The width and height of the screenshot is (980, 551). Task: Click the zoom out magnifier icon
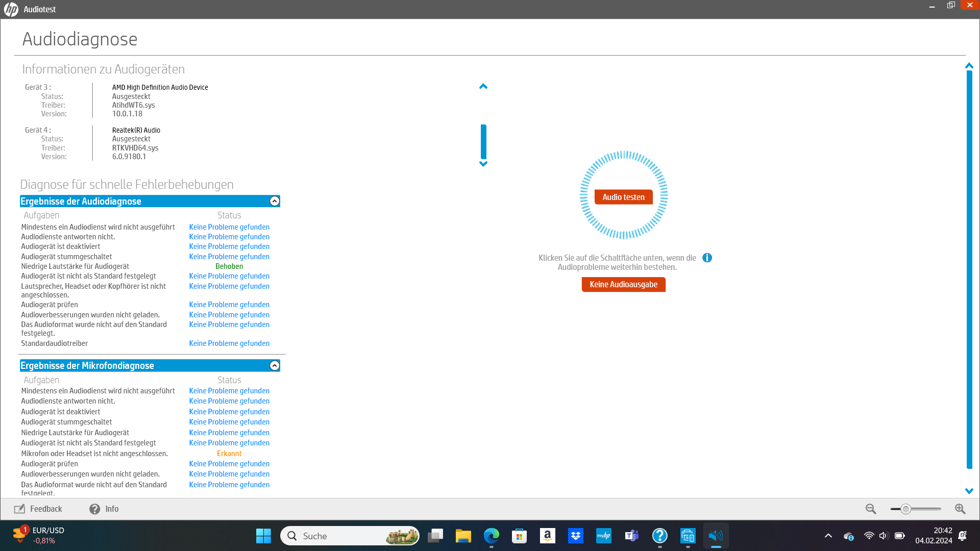[871, 509]
